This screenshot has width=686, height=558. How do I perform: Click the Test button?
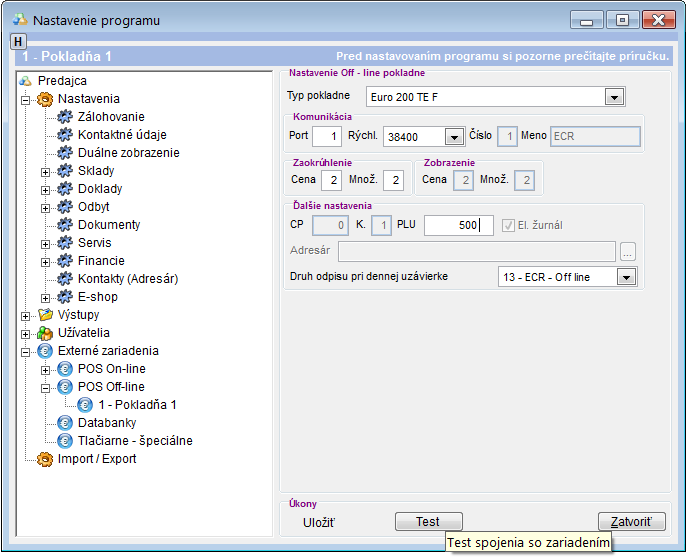click(x=428, y=521)
